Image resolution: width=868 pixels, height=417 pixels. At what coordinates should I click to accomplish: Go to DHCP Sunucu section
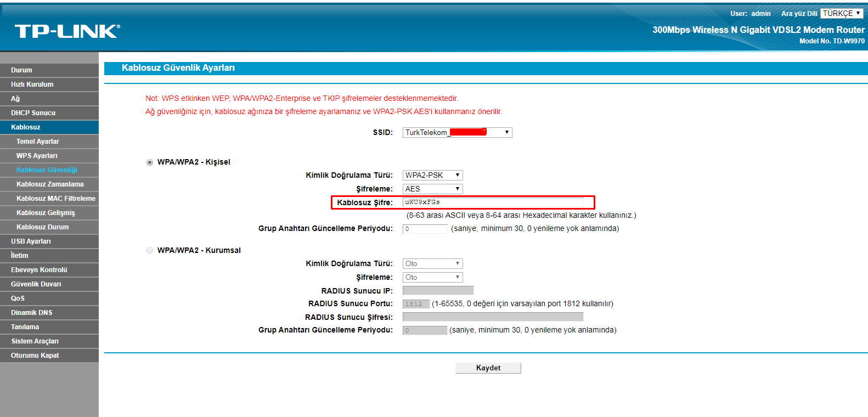[49, 113]
